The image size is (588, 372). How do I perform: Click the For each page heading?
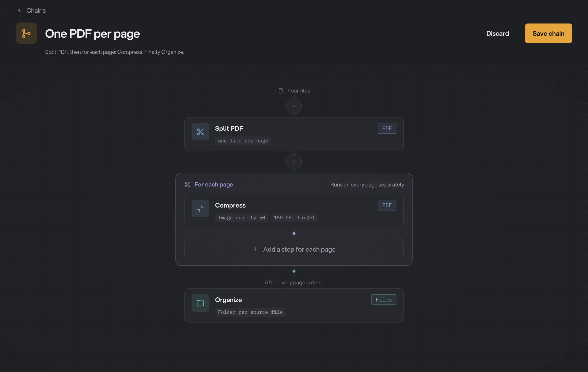point(214,185)
